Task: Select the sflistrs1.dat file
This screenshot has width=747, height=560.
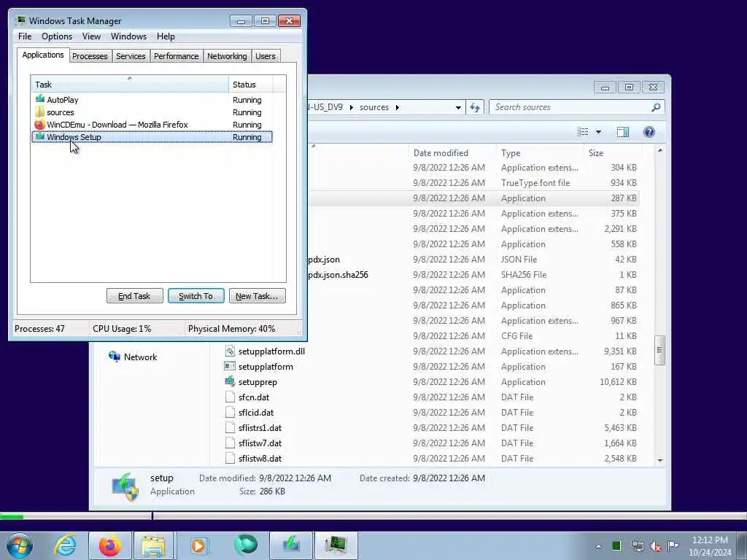Action: [x=260, y=427]
